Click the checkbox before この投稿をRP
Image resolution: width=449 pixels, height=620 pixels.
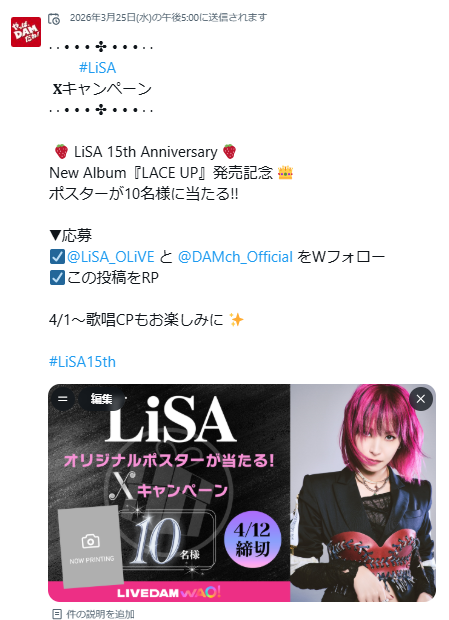(x=57, y=278)
